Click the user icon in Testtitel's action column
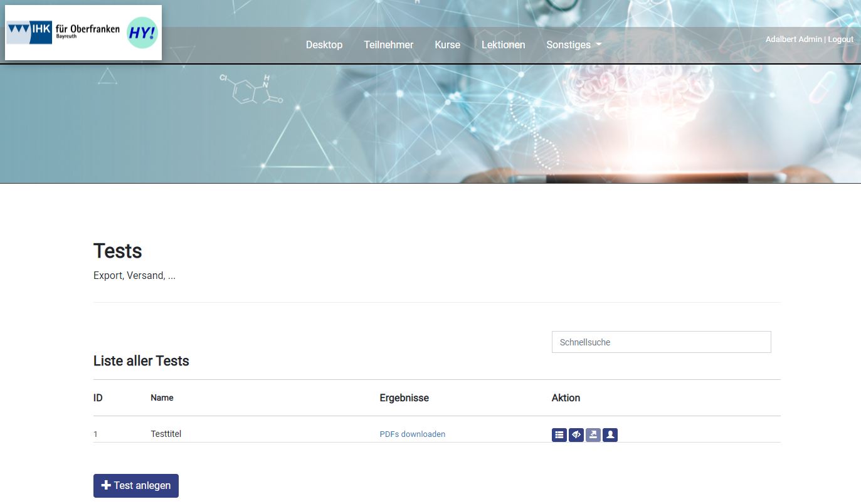Image resolution: width=861 pixels, height=504 pixels. (610, 434)
